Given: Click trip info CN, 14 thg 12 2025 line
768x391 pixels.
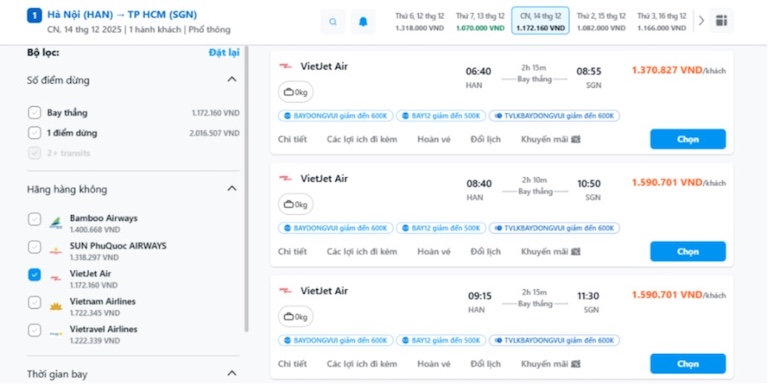Looking at the screenshot, I should [139, 30].
